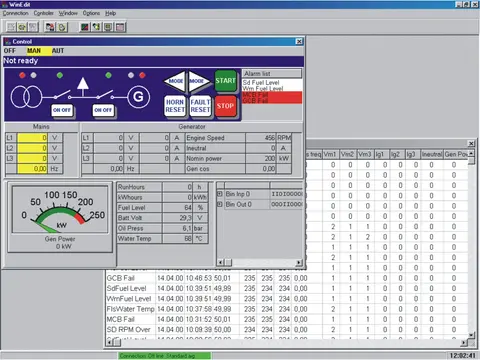Select the AUT mode label

[x=58, y=51]
